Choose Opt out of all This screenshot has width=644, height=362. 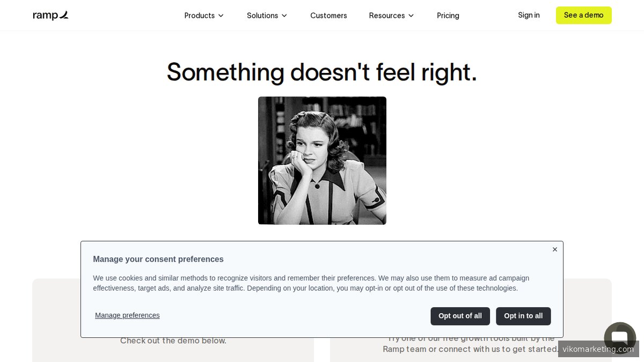[x=460, y=316]
